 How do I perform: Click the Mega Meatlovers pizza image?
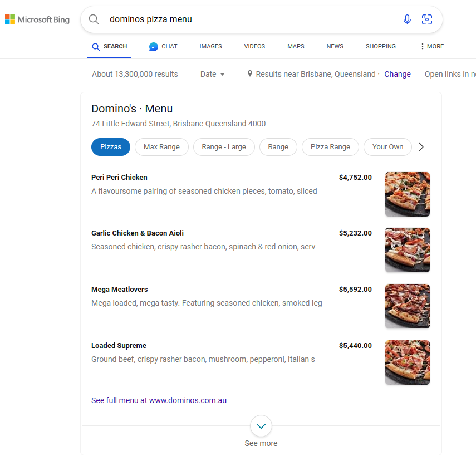(x=407, y=306)
